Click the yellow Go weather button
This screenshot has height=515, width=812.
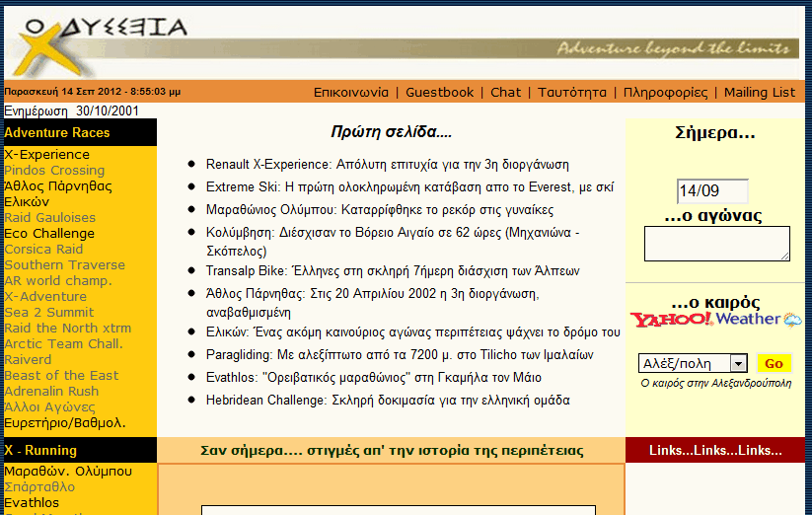pos(774,363)
